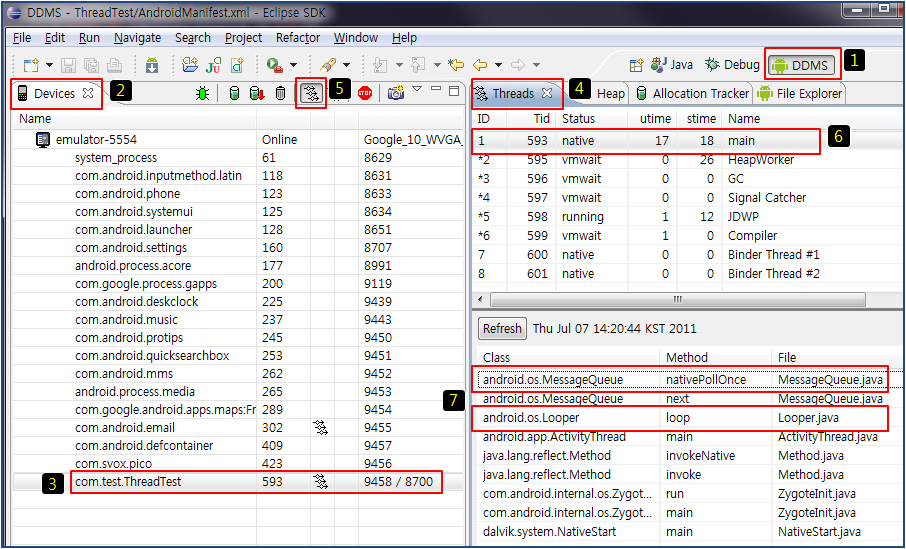Click the Cause GC trash icon

point(281,93)
